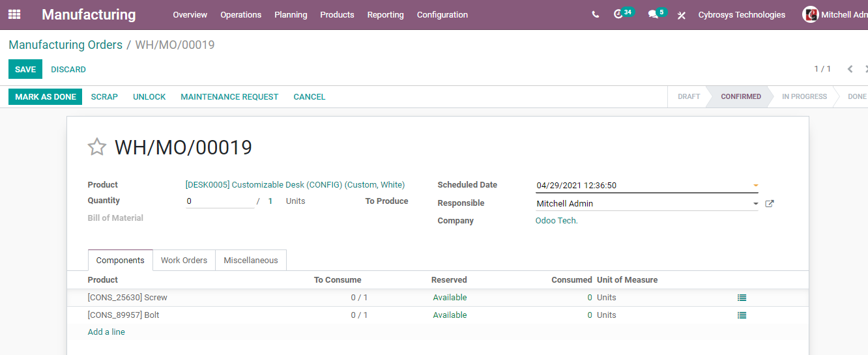Click the SCRAP button
The image size is (868, 355).
tap(104, 96)
